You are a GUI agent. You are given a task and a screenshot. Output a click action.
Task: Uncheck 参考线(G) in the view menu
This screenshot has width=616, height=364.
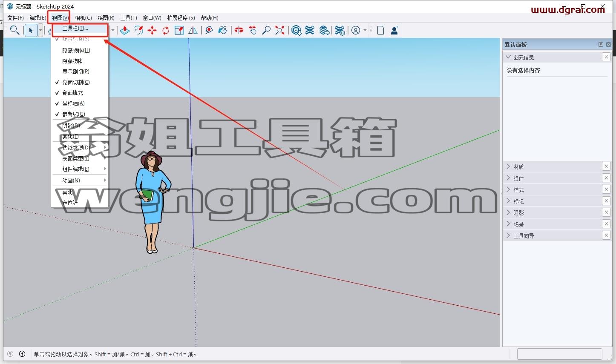[x=80, y=114]
